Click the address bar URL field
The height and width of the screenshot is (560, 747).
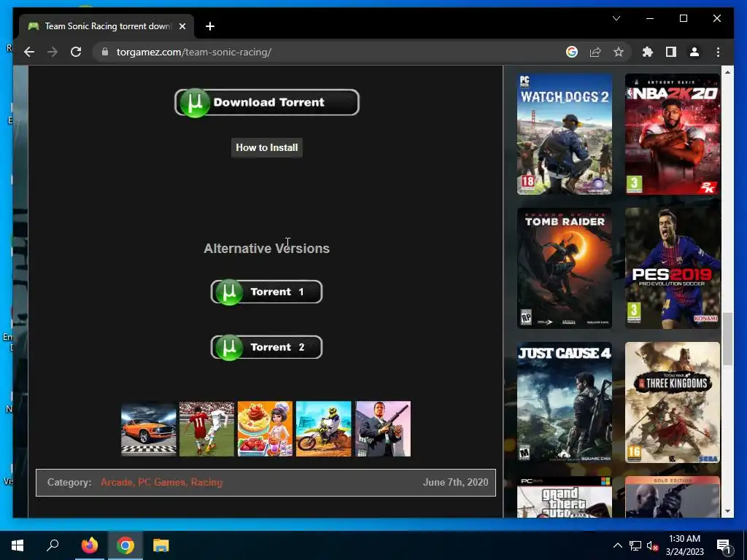[x=333, y=52]
